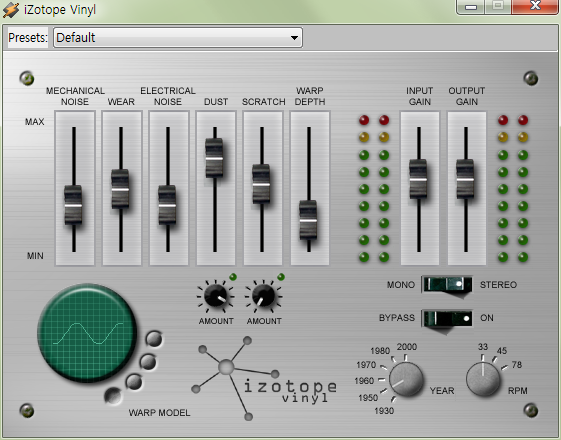Click the green LED above Scratch Amount knob

pyautogui.click(x=281, y=277)
